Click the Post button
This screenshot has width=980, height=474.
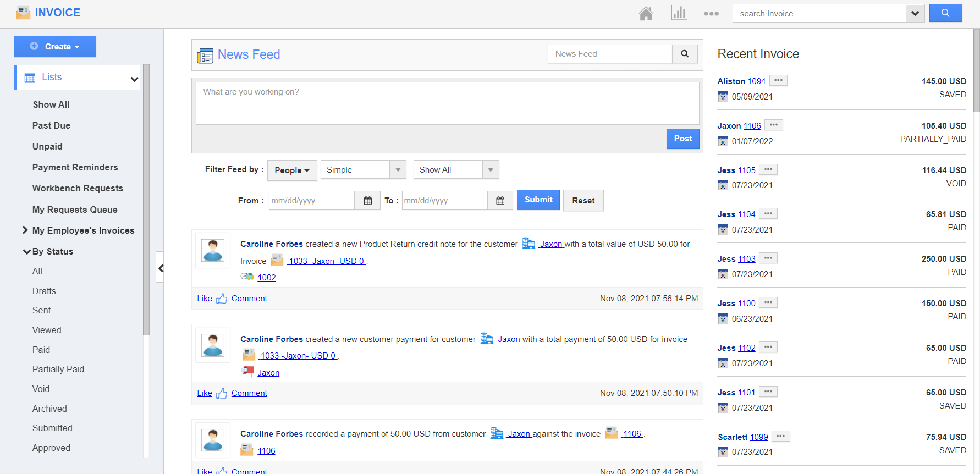pos(683,139)
